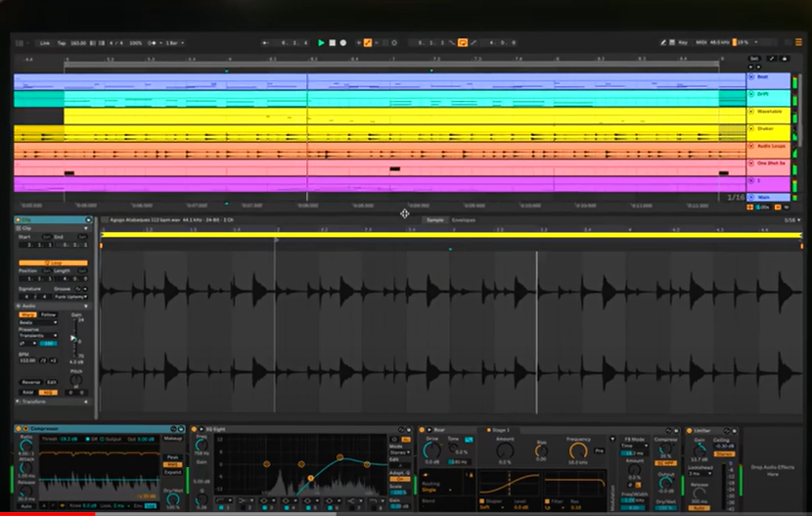Image resolution: width=812 pixels, height=516 pixels.
Task: Click the orange view switch icon at top right
Action: [798, 42]
